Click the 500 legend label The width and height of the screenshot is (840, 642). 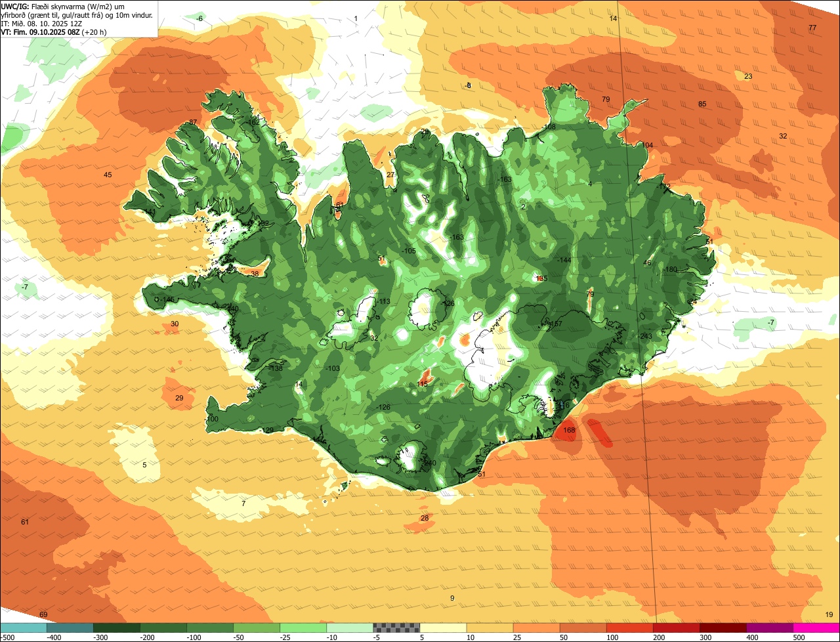tap(799, 637)
